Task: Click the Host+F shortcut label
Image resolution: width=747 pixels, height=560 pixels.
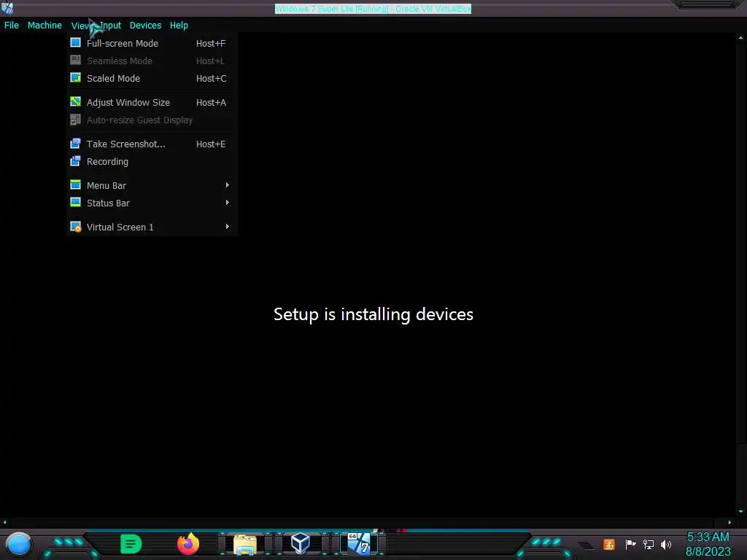Action: pyautogui.click(x=211, y=43)
